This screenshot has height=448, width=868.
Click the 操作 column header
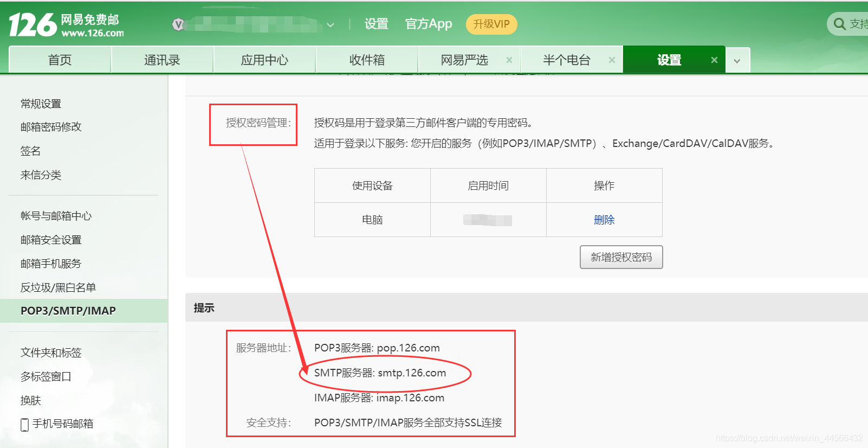[604, 185]
